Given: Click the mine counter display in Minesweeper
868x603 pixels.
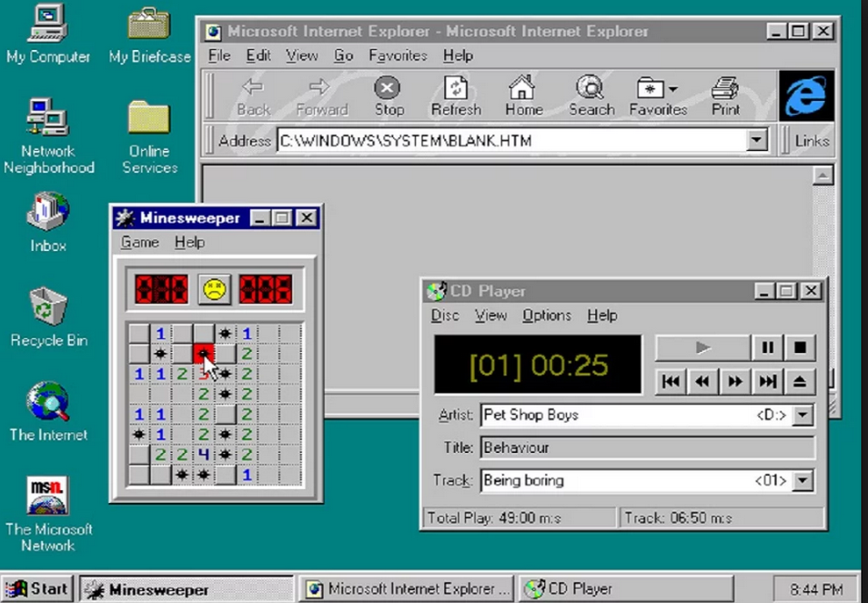Looking at the screenshot, I should click(162, 289).
